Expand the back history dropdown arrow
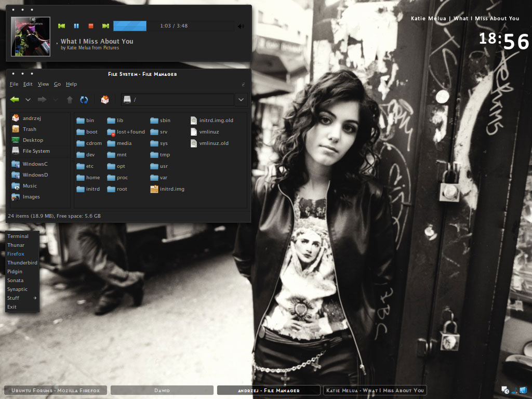 (28, 100)
